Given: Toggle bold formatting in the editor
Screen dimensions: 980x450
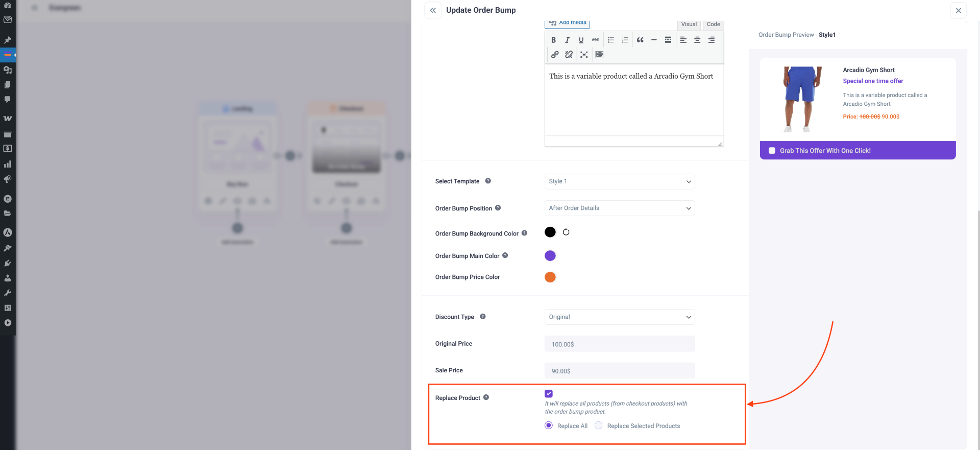Looking at the screenshot, I should (x=553, y=40).
